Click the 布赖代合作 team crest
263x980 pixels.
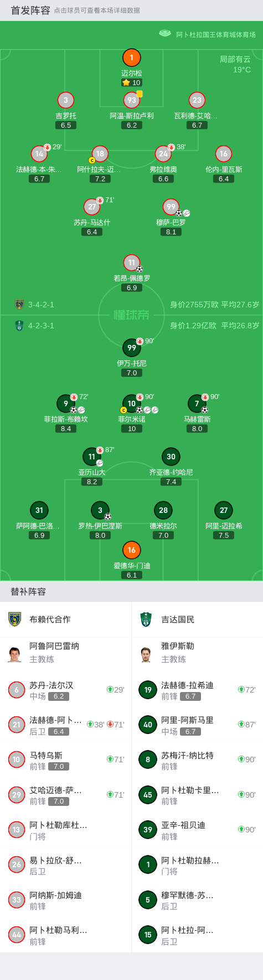[15, 619]
